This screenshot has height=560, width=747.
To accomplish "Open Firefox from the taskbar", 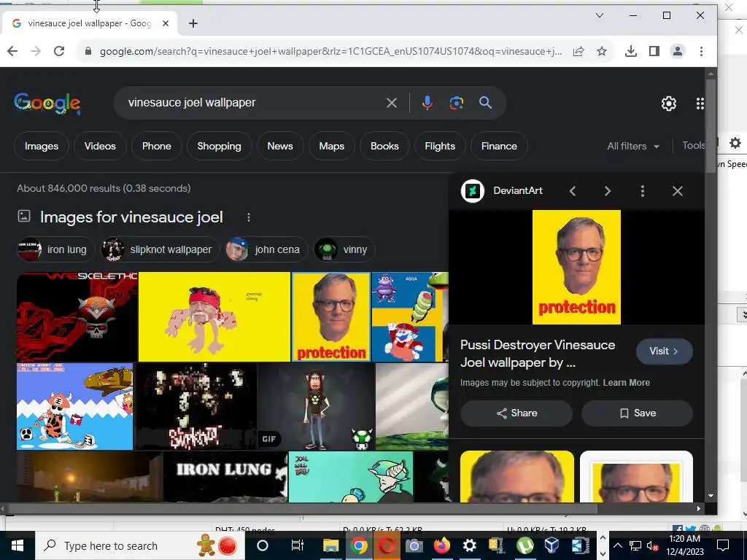I will [441, 545].
